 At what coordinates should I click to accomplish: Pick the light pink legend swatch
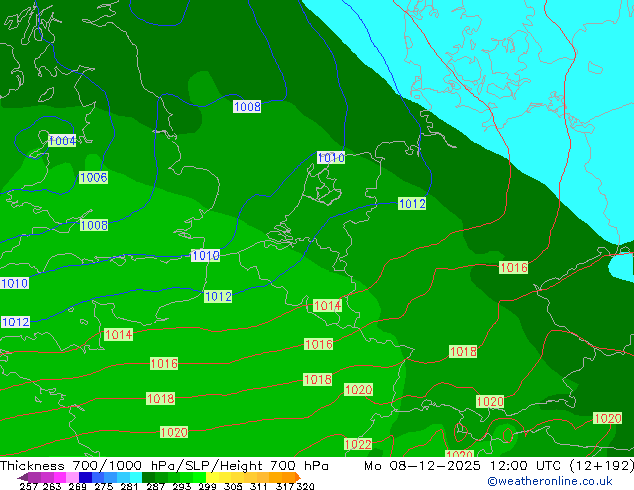pyautogui.click(x=72, y=477)
